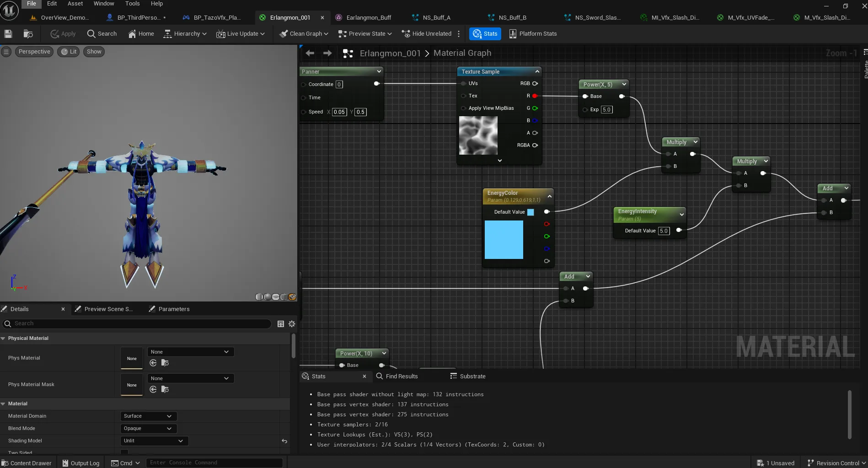Go to Home in the graph
The height and width of the screenshot is (468, 868).
[x=141, y=34]
